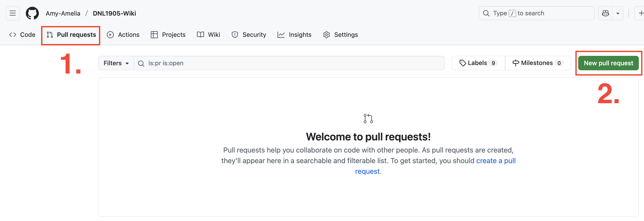This screenshot has width=644, height=221.
Task: Open the Copilot icon button
Action: click(x=605, y=13)
